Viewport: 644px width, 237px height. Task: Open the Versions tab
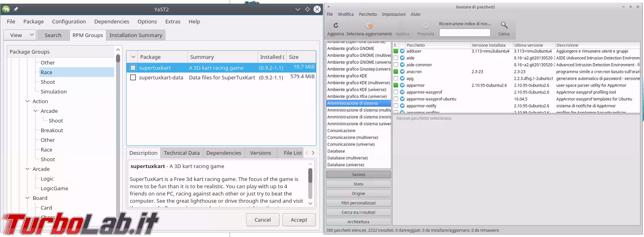coord(260,153)
